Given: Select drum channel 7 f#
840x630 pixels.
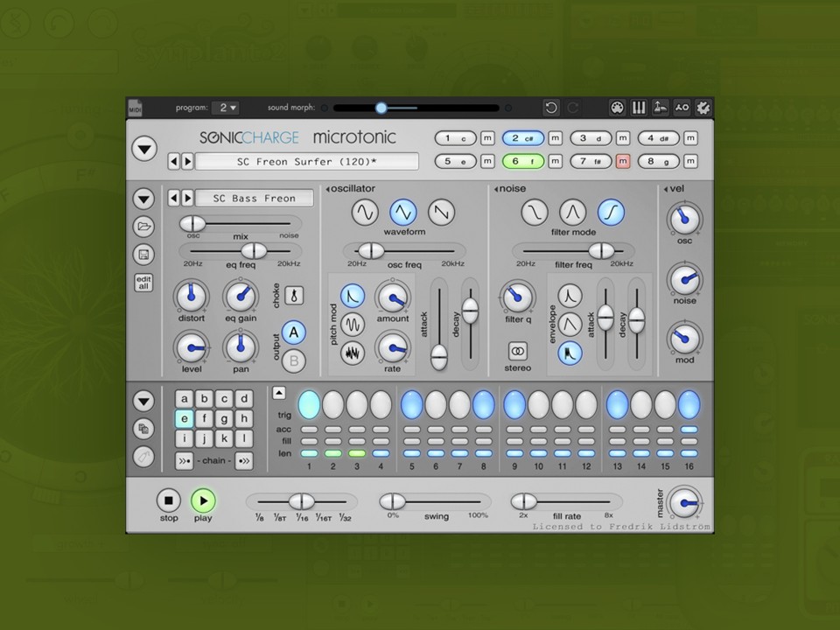Looking at the screenshot, I should tap(591, 161).
